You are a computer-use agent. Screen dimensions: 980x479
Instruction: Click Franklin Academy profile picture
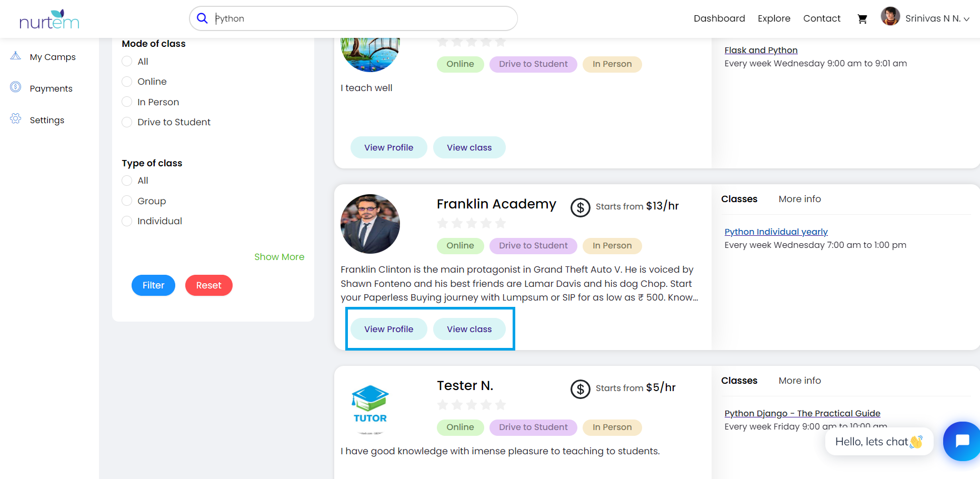tap(370, 224)
